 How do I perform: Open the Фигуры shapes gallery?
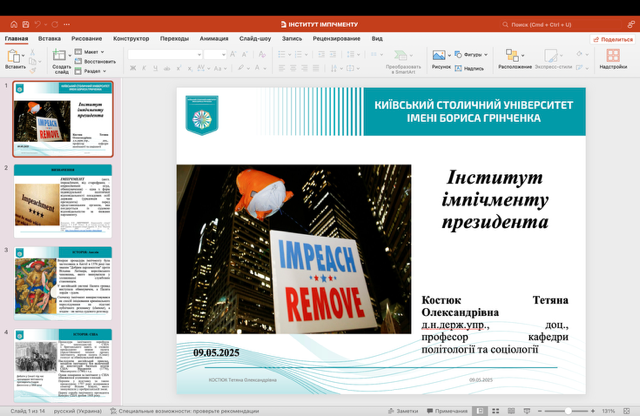[x=472, y=55]
